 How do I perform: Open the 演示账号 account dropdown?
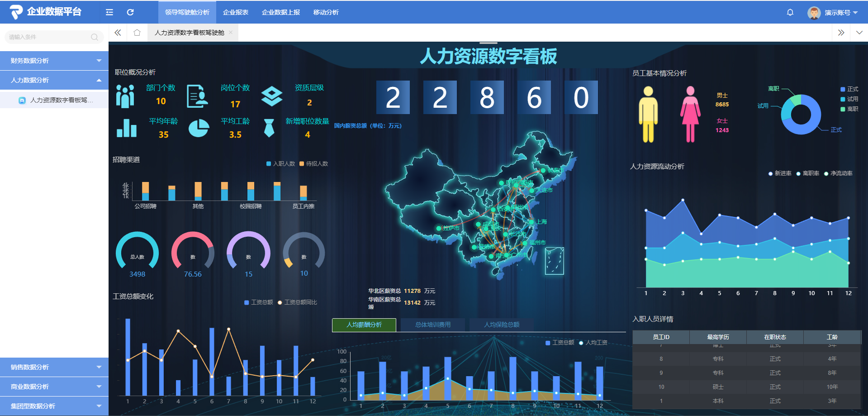841,13
